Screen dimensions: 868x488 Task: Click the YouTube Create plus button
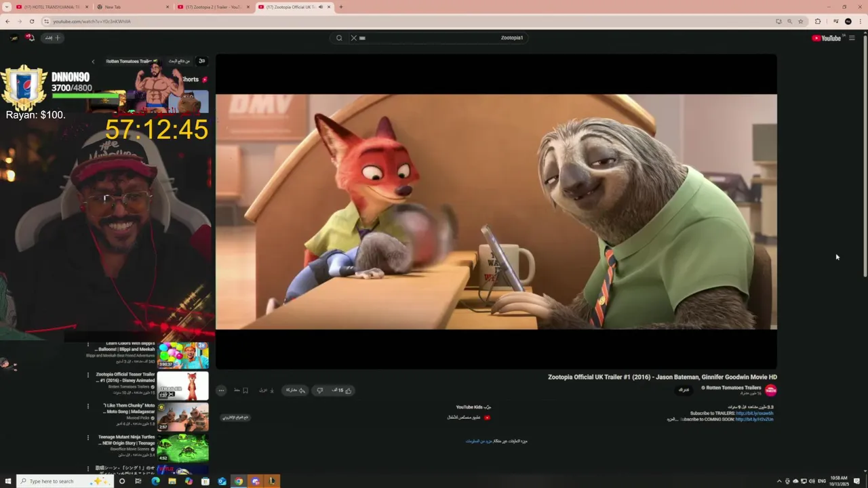click(x=53, y=38)
